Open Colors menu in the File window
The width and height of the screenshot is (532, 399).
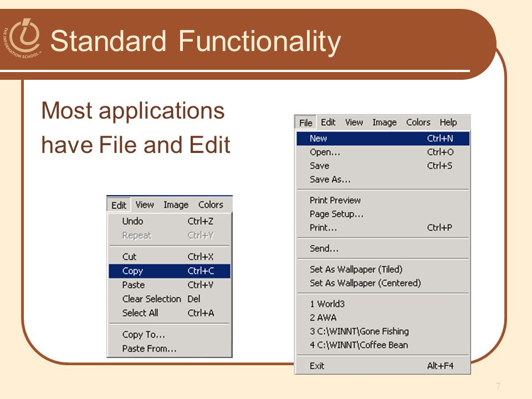pos(418,122)
